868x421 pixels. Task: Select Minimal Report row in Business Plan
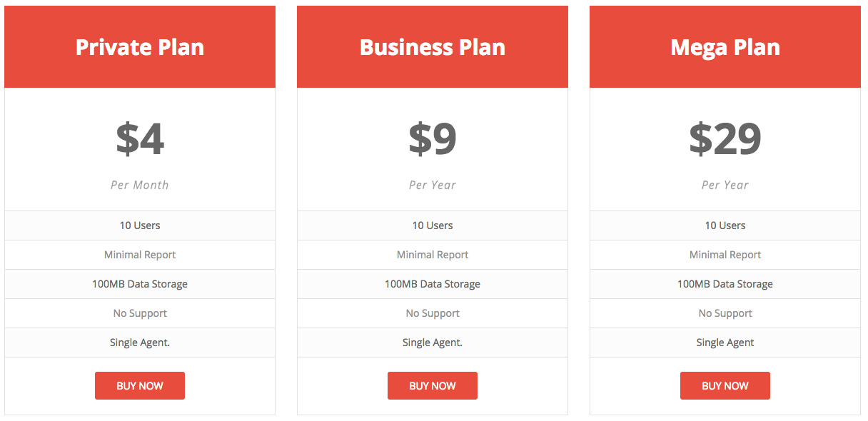pos(433,255)
